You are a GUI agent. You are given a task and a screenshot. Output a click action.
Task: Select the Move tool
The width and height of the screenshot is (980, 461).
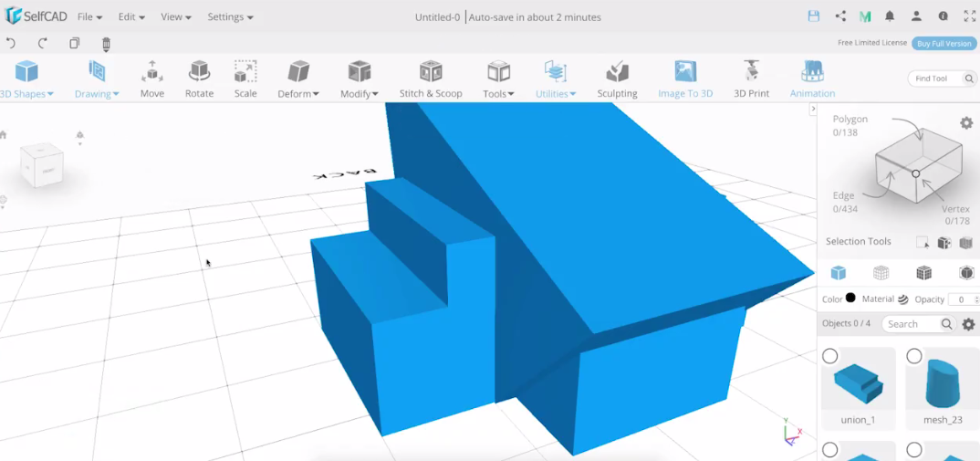(x=151, y=79)
